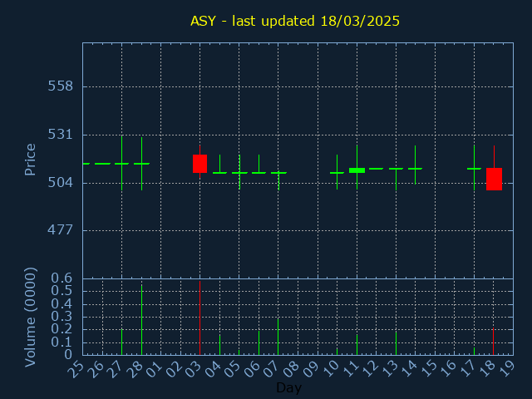Click the green candle wick on day 27
Image resolution: width=532 pixels, height=399 pixels.
pos(122,163)
